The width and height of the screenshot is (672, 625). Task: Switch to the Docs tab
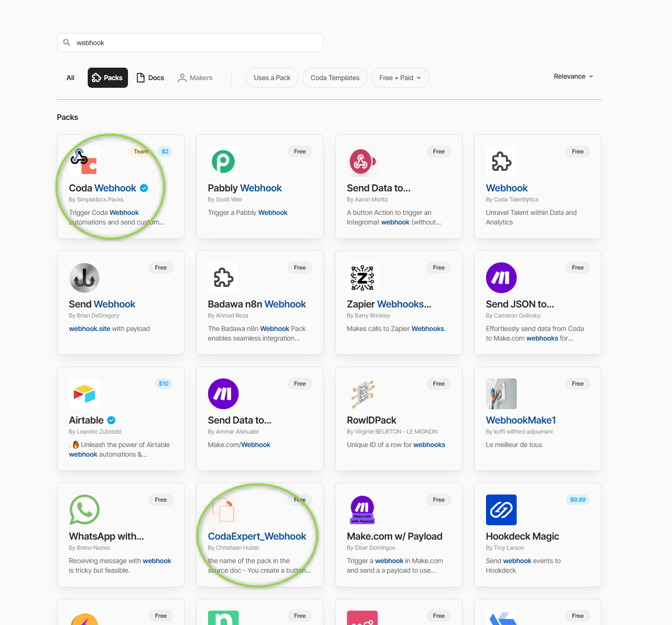click(x=151, y=78)
